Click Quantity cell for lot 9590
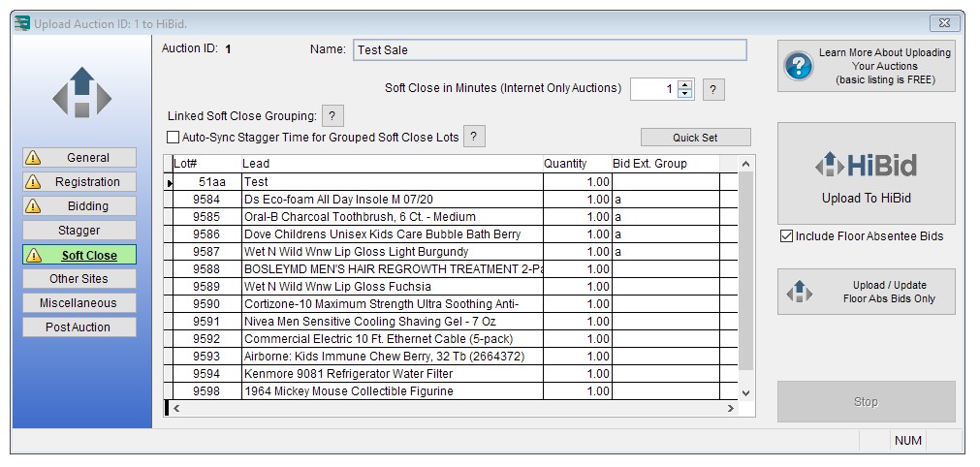 (577, 304)
